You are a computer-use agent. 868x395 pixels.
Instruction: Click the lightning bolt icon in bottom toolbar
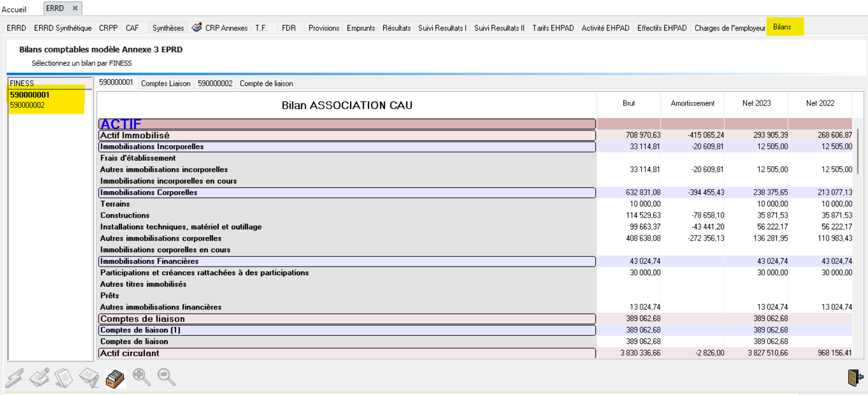[x=15, y=378]
